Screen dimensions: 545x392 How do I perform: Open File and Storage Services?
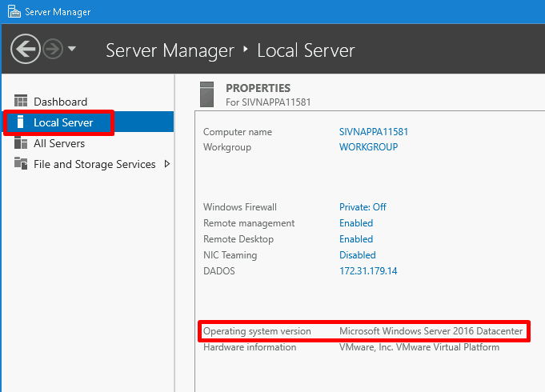coord(94,164)
